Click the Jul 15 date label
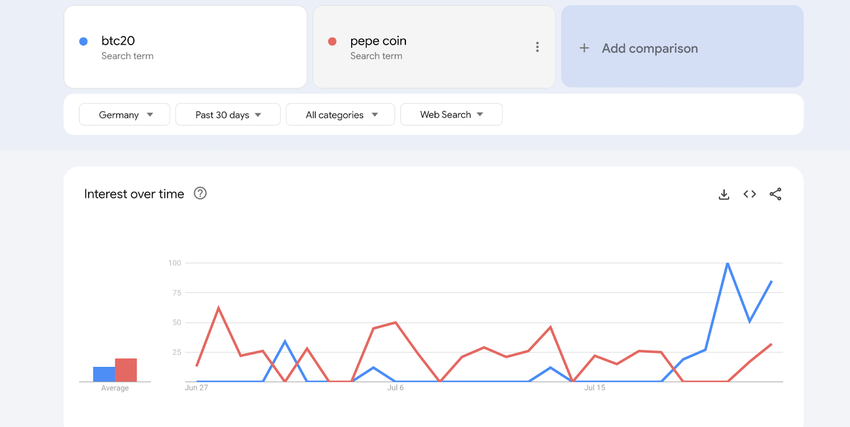 (595, 387)
